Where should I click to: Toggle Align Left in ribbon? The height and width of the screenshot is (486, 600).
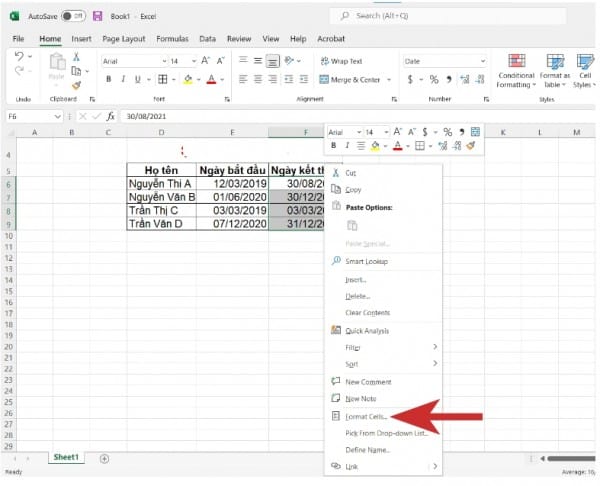[x=243, y=79]
